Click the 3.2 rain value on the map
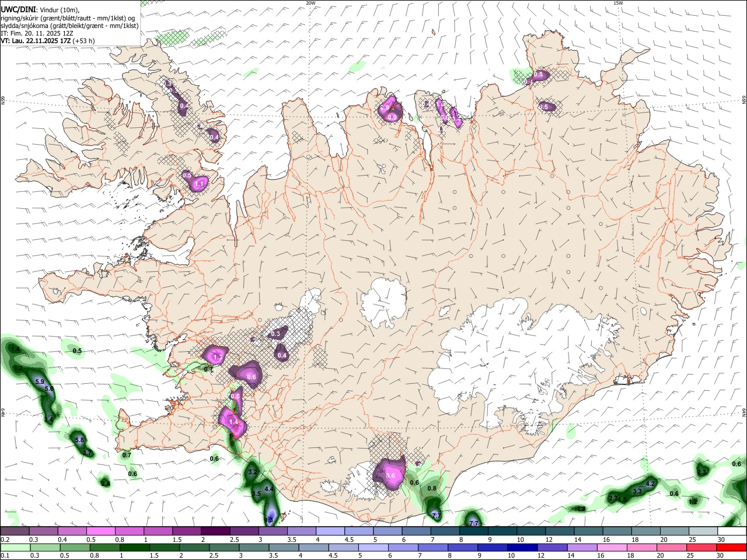 point(253,472)
